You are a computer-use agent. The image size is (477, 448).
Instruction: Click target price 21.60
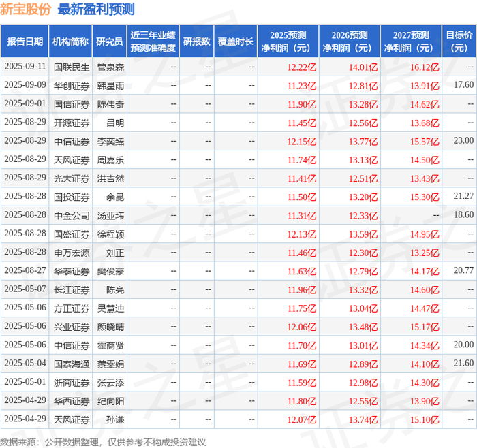click(463, 363)
